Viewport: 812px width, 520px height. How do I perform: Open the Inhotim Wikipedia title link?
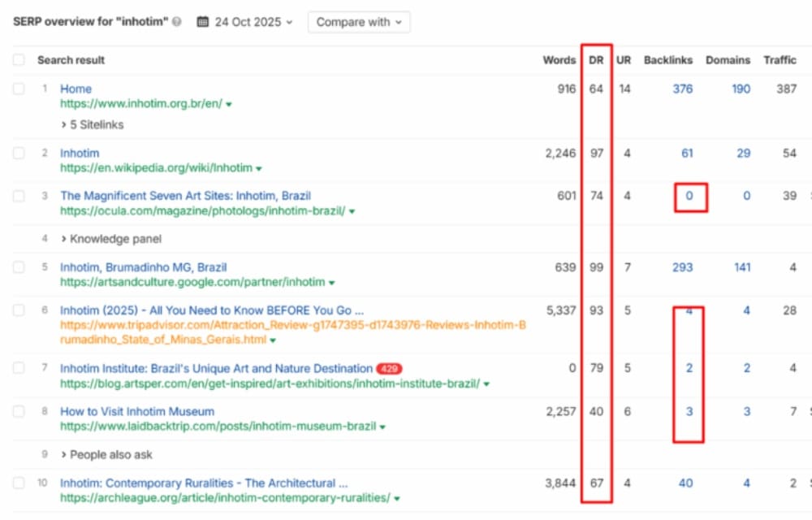click(x=80, y=154)
